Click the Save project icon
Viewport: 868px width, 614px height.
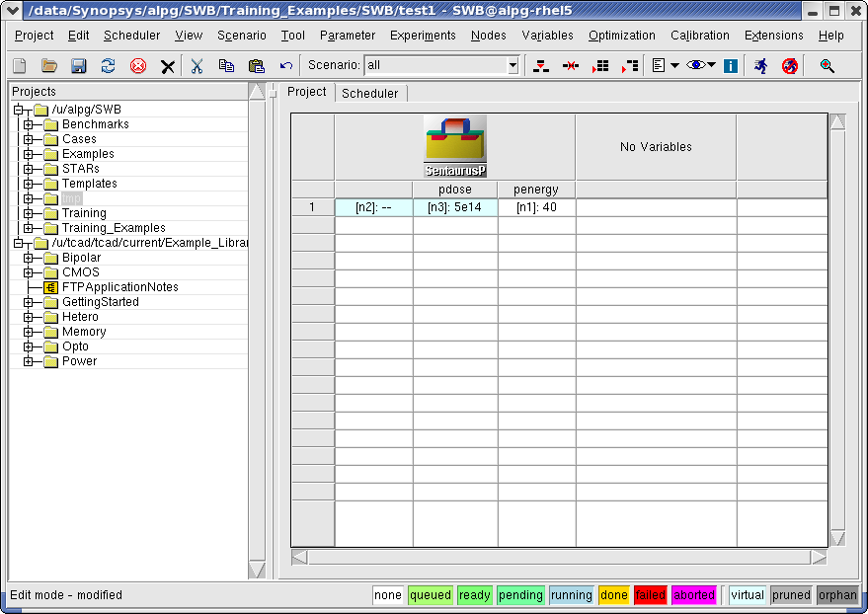tap(79, 66)
